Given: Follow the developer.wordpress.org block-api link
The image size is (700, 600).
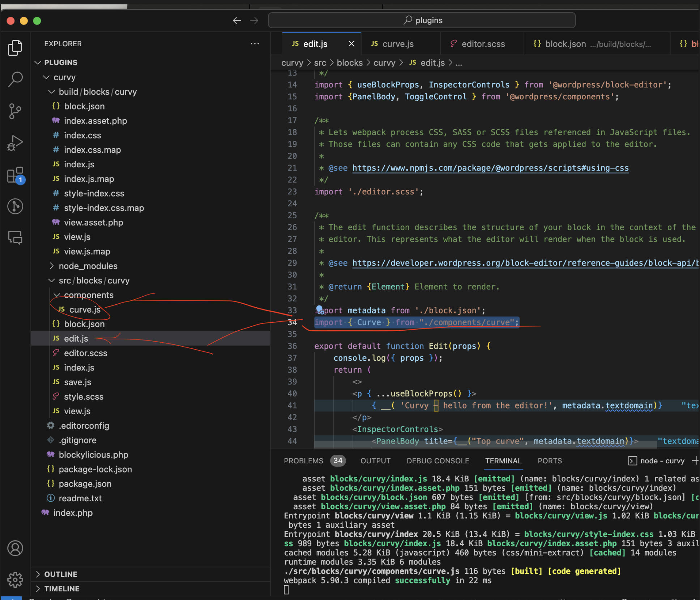Looking at the screenshot, I should pyautogui.click(x=525, y=263).
